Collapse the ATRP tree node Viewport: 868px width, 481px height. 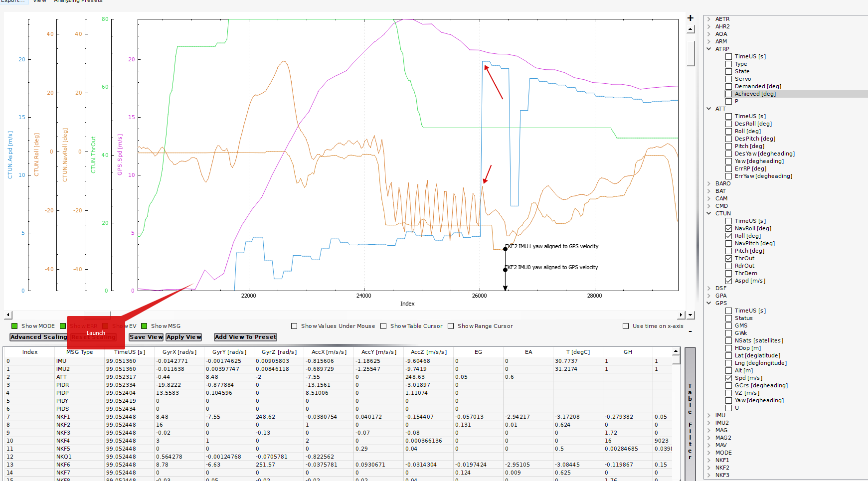click(x=709, y=49)
